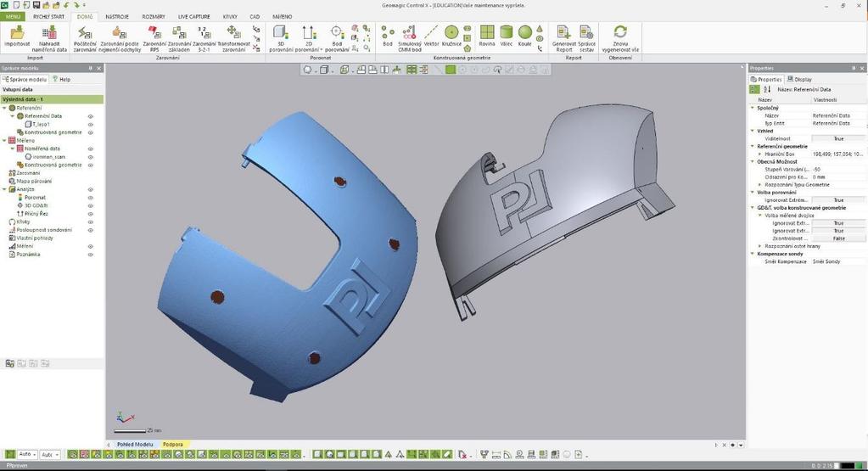Toggle visibility of Analýza
868x471 pixels.
click(x=90, y=189)
